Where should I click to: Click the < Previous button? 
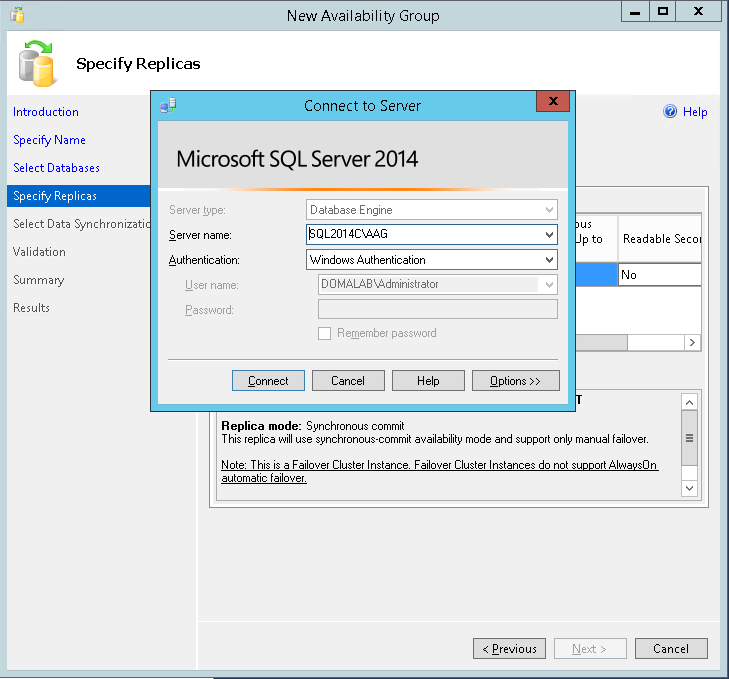[x=510, y=649]
